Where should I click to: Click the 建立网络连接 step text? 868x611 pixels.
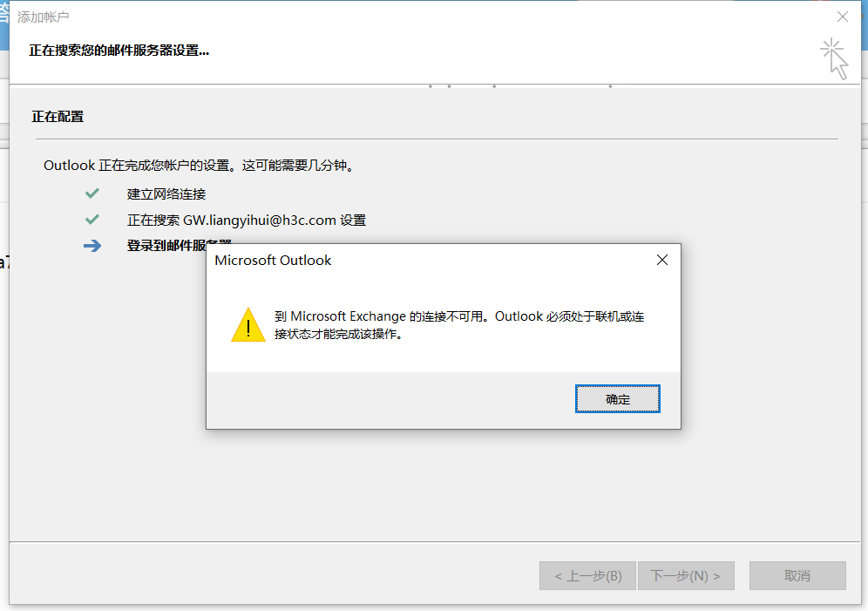(x=166, y=194)
